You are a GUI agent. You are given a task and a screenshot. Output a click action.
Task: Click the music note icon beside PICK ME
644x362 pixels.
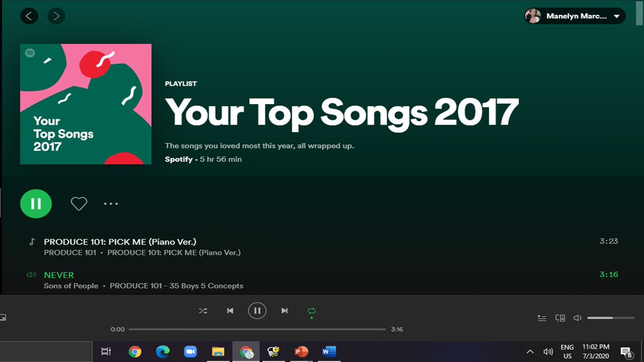tap(32, 242)
